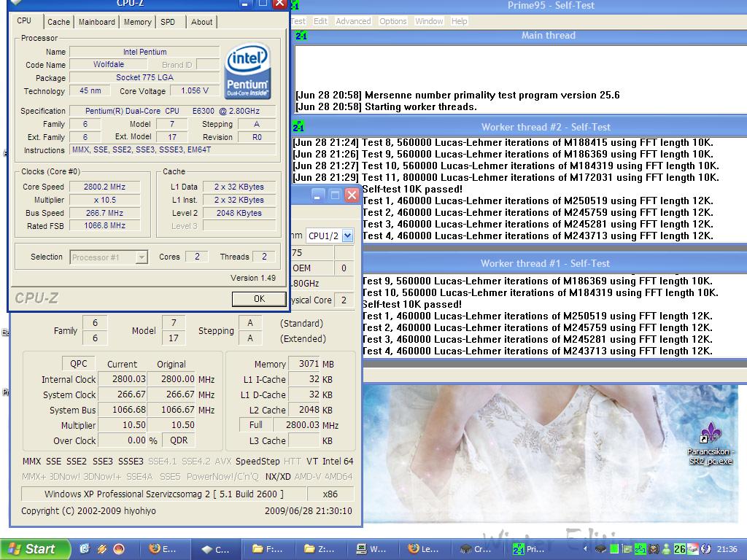Open the green Prime95 icon in system tray

pyautogui.click(x=640, y=549)
